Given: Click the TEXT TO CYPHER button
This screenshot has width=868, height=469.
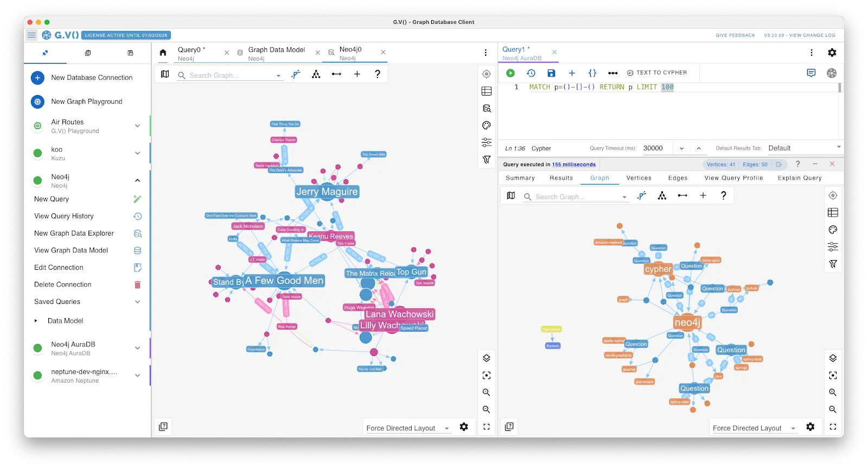Looking at the screenshot, I should click(657, 73).
